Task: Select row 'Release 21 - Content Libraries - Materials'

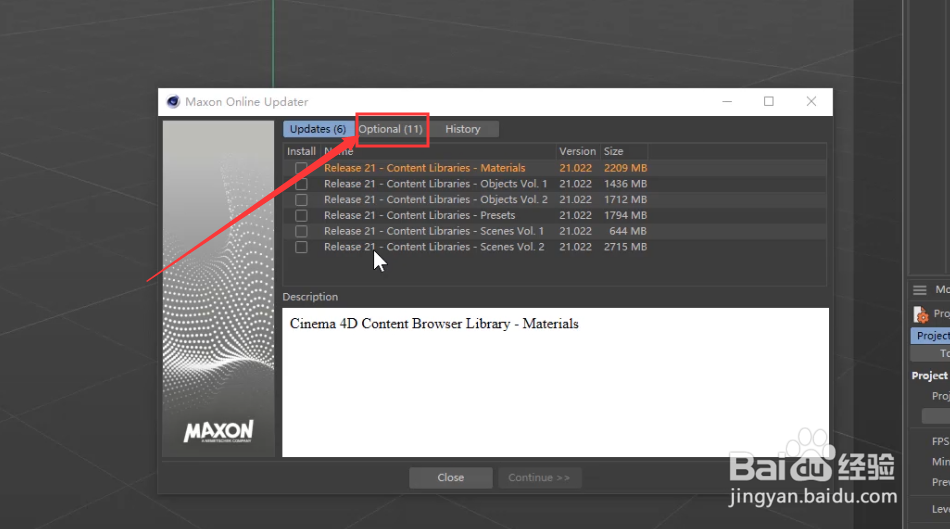Action: coord(554,168)
